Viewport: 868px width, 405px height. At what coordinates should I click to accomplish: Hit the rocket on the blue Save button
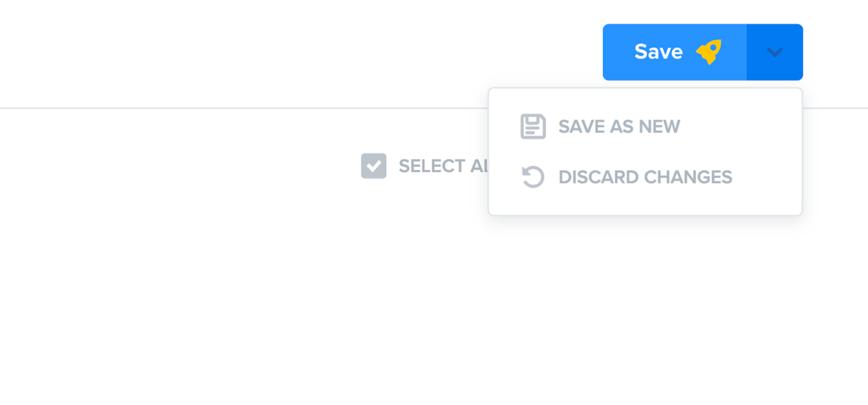coord(709,52)
